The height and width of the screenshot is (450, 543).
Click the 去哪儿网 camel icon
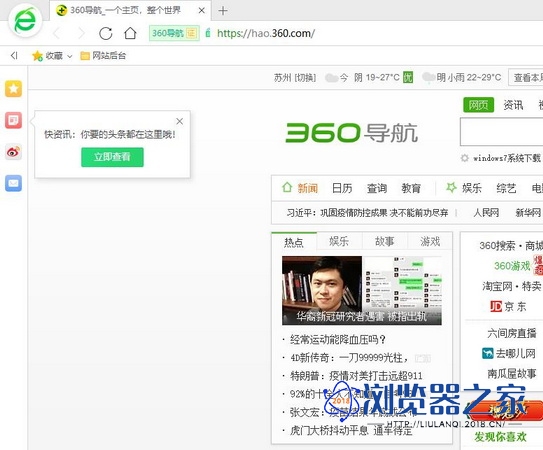(x=488, y=353)
